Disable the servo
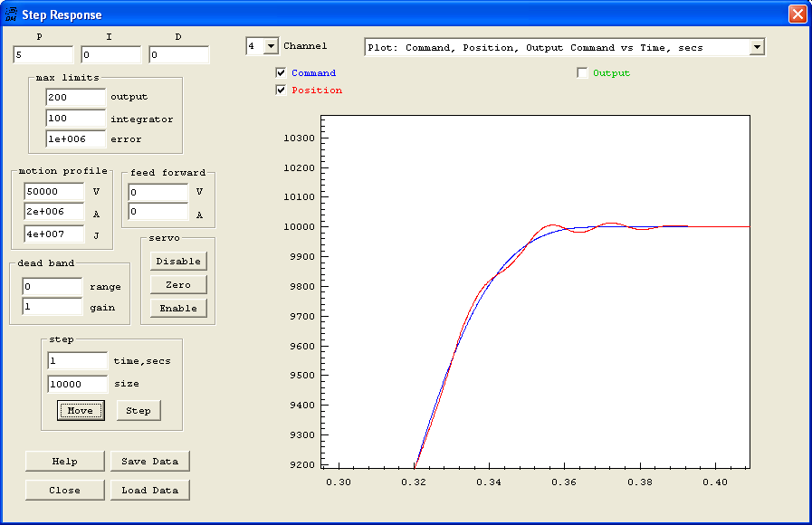812x525 pixels. click(177, 261)
